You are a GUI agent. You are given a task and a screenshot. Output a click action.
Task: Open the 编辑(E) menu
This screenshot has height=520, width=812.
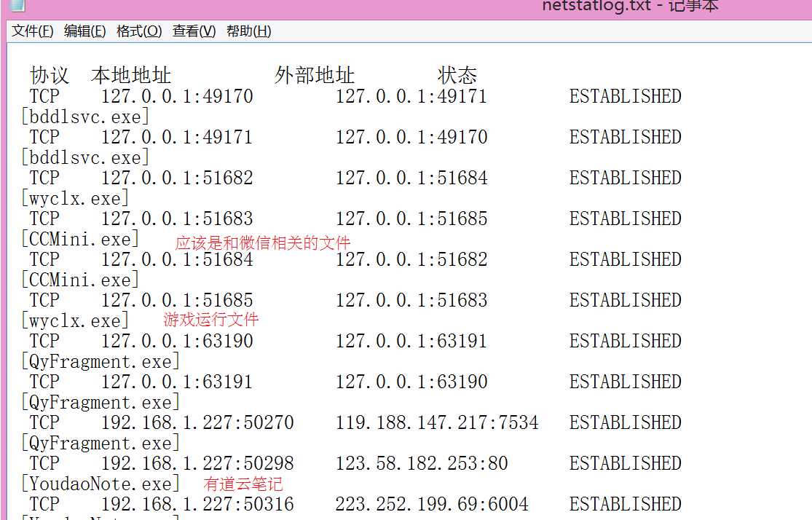(x=85, y=31)
